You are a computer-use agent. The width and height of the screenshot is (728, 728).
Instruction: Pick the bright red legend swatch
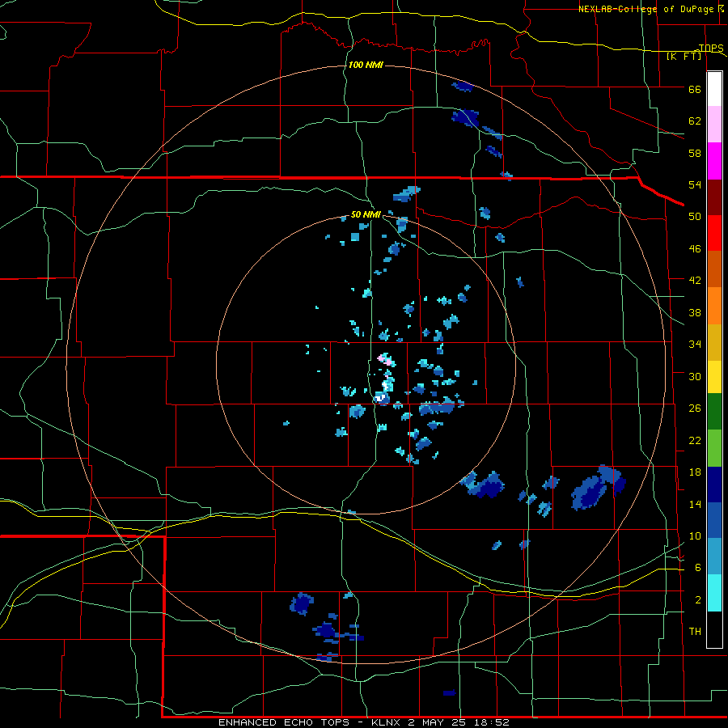click(x=714, y=233)
